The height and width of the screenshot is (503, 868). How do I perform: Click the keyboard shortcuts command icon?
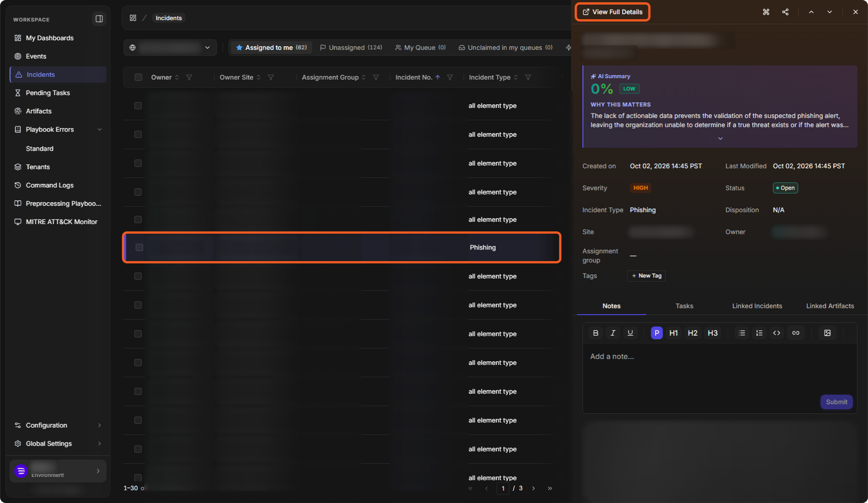pos(766,12)
